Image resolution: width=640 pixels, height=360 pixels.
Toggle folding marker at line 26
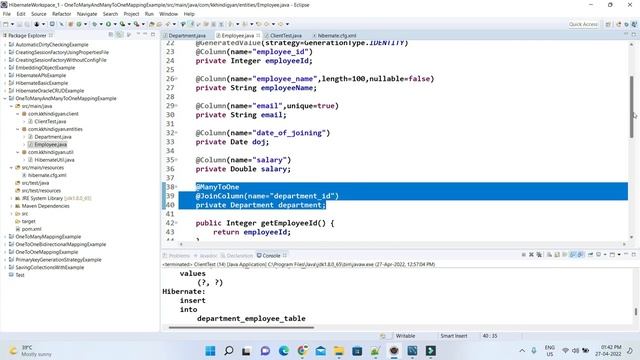tap(176, 78)
